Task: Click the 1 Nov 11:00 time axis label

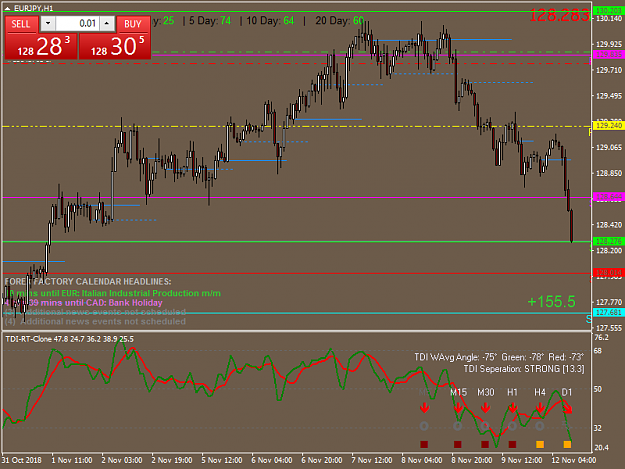Action: pos(72,460)
